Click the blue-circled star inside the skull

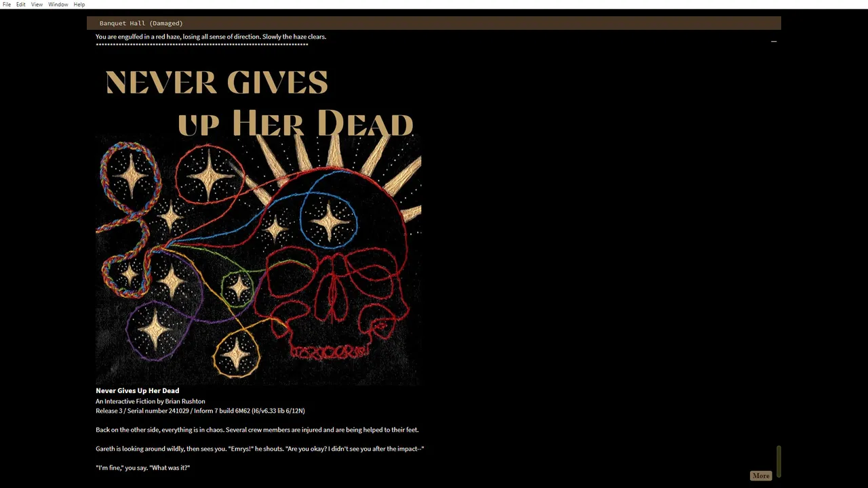[329, 220]
